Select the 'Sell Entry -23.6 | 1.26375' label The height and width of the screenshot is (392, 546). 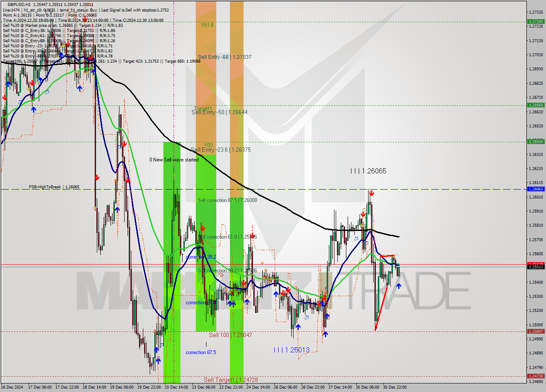tap(221, 150)
